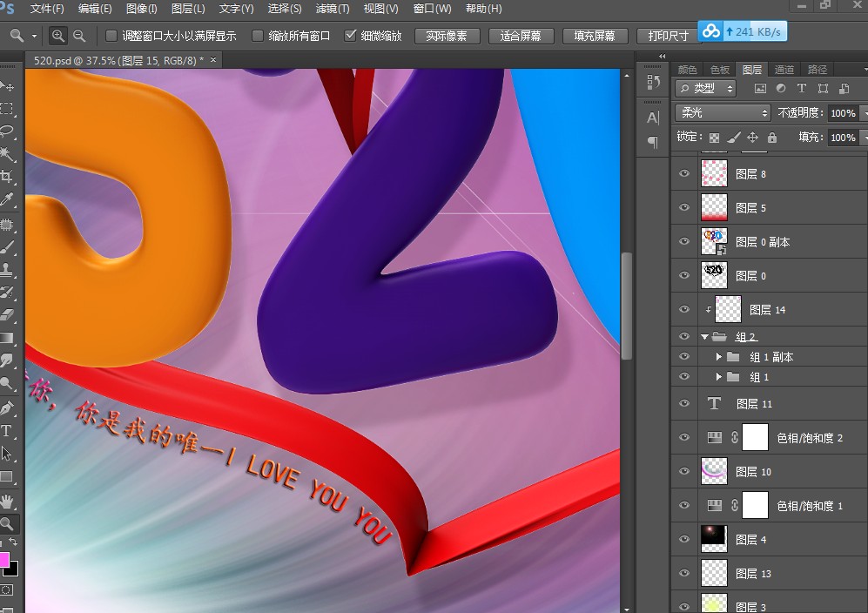868x613 pixels.
Task: Lock transparent pixels of the layer
Action: [715, 138]
